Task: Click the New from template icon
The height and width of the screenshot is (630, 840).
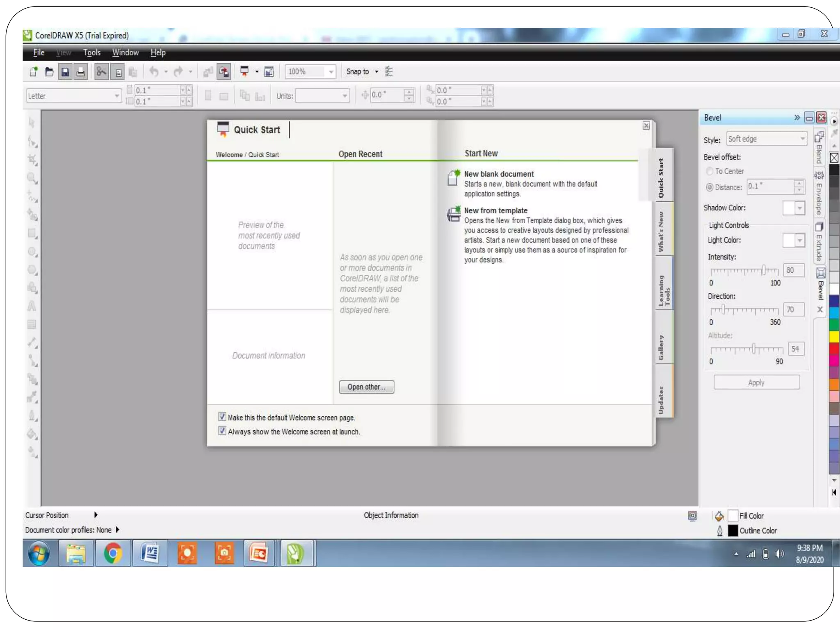Action: tap(454, 214)
